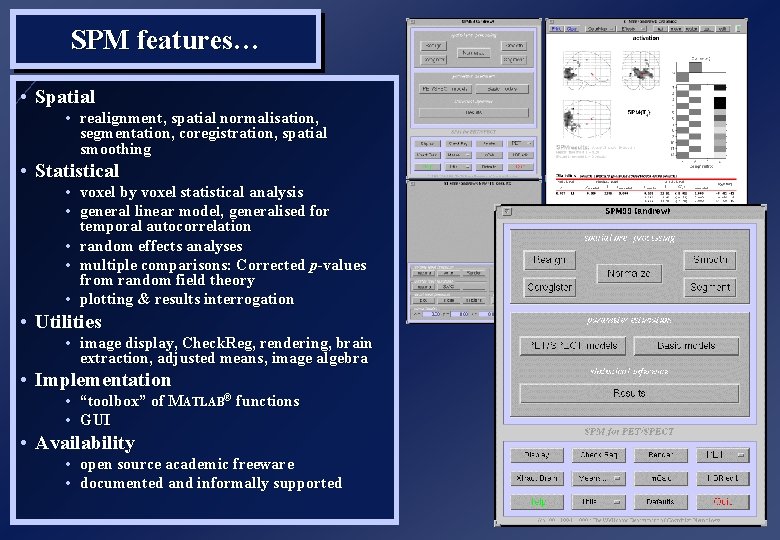Open the window menu icon on the Graphics window title bar
This screenshot has height=540, width=780.
(551, 21)
